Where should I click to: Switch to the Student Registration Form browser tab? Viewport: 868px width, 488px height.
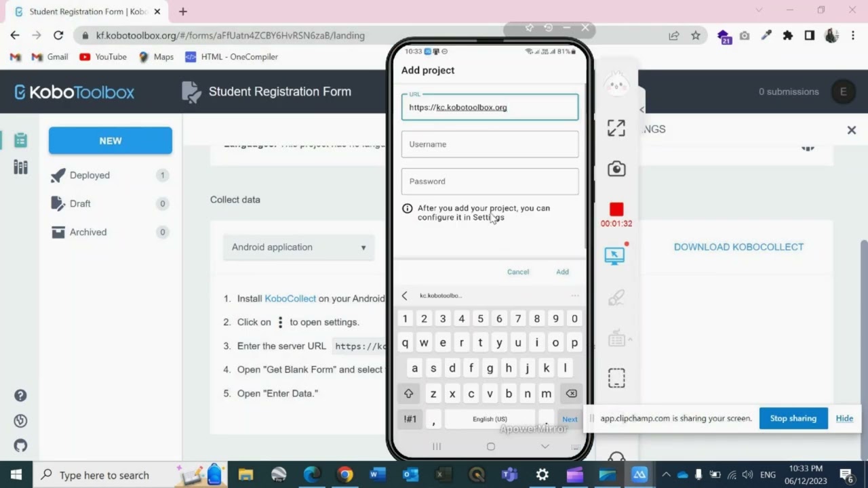coord(88,12)
